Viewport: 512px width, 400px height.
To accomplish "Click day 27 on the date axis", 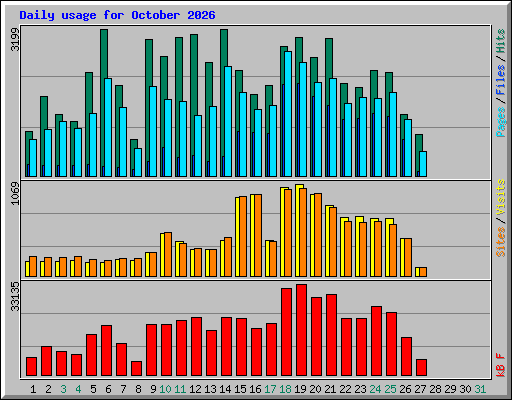I will coord(420,389).
